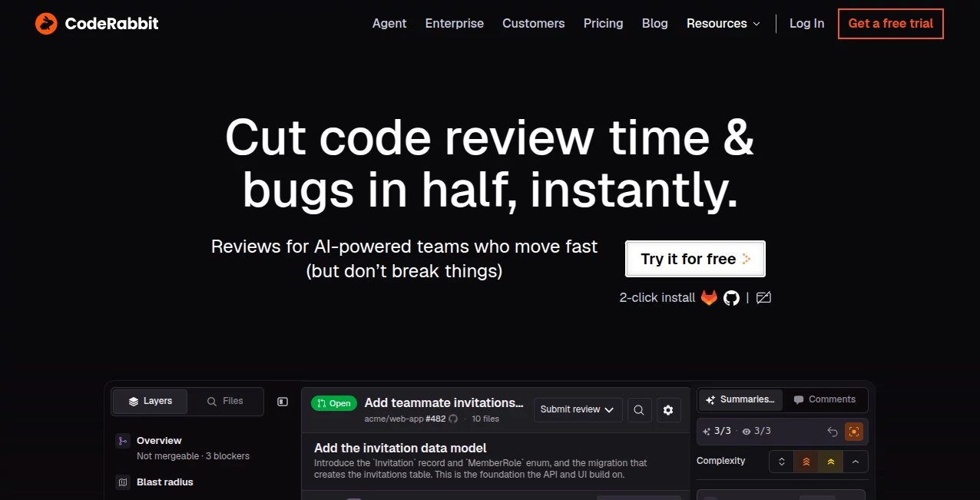Go to the Agent page
The height and width of the screenshot is (500, 980).
click(x=389, y=24)
